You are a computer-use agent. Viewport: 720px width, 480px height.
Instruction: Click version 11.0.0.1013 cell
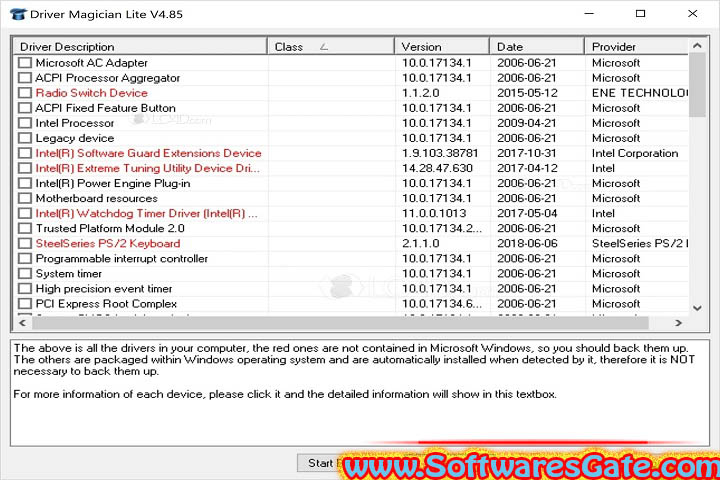(x=434, y=214)
